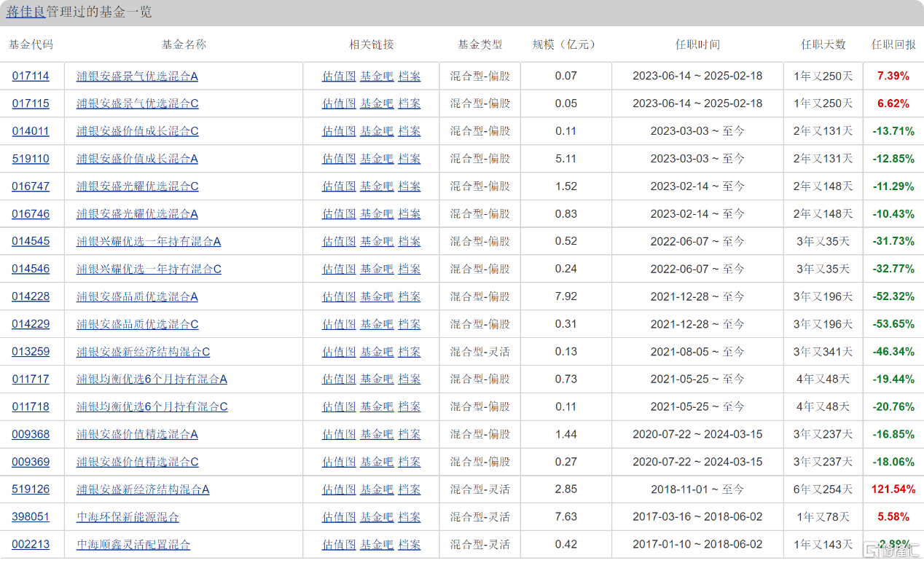Open 浦银安盛品质优选混合A fund page
Viewport: 924px width, 563px height.
[137, 296]
